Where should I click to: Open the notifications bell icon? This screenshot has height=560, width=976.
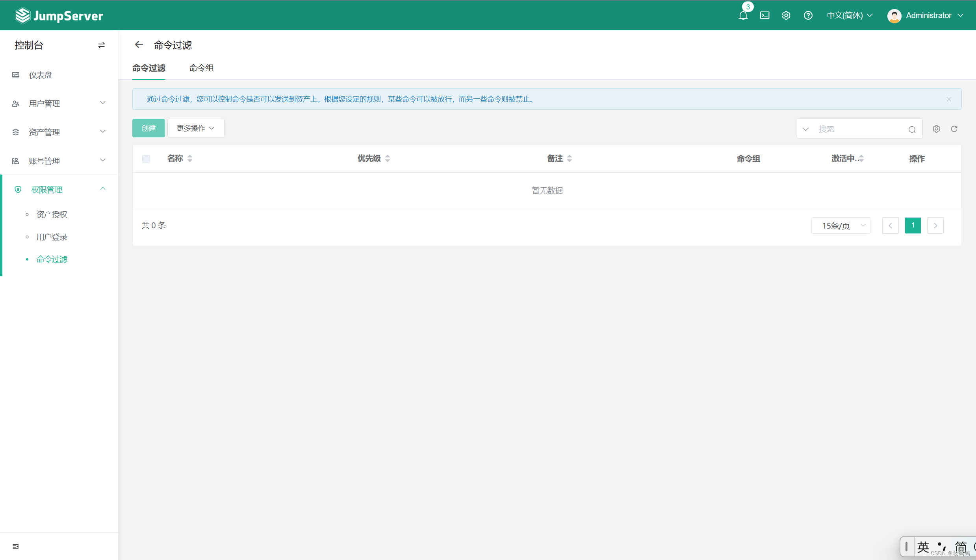tap(743, 16)
